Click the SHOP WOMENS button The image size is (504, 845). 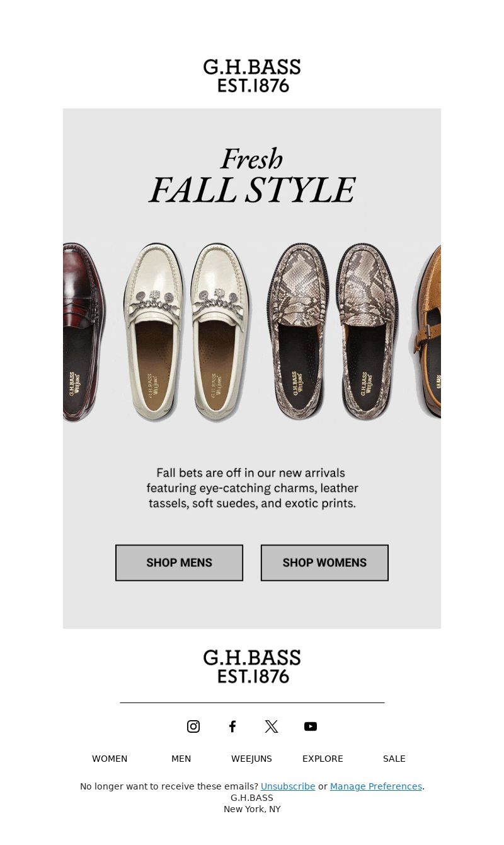click(x=324, y=562)
